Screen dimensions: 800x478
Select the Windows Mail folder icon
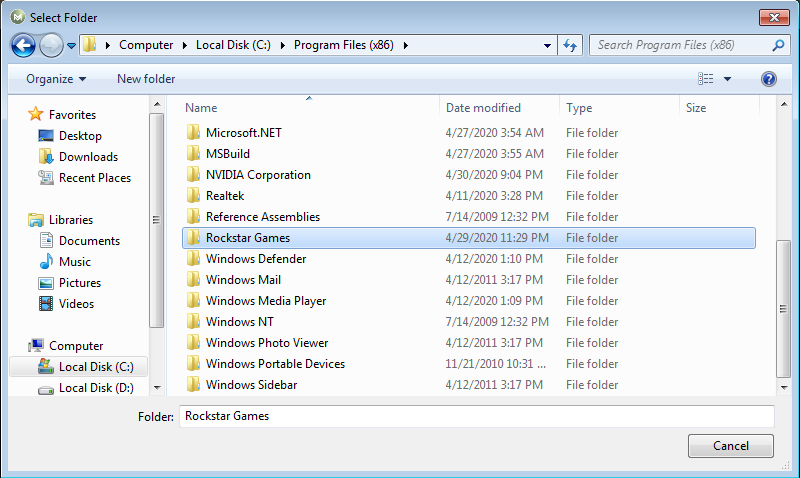pos(193,280)
